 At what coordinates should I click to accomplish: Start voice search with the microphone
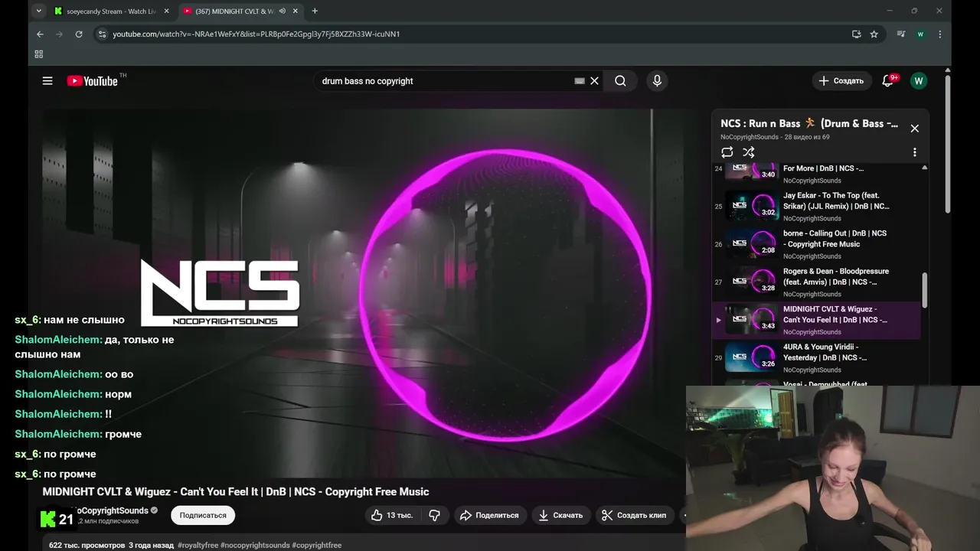[x=657, y=80]
